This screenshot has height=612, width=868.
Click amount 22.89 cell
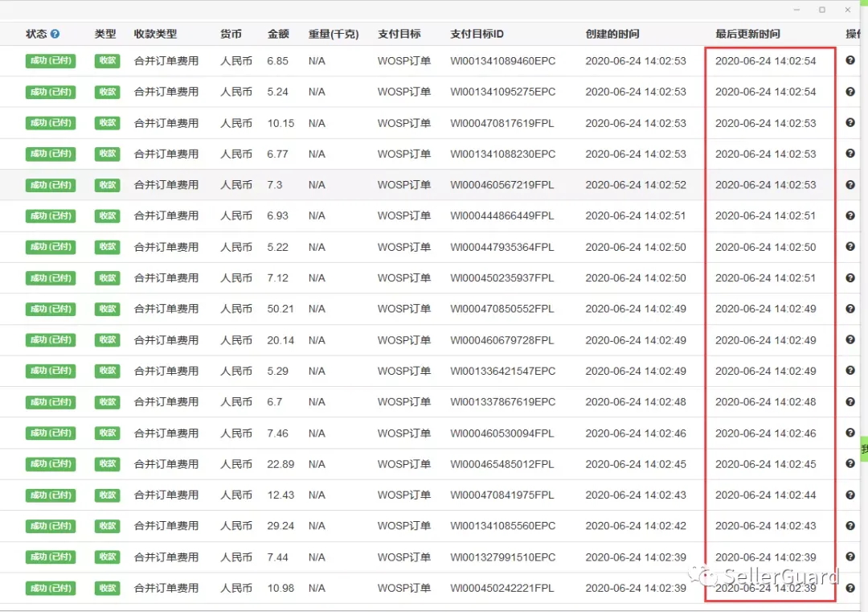click(280, 464)
